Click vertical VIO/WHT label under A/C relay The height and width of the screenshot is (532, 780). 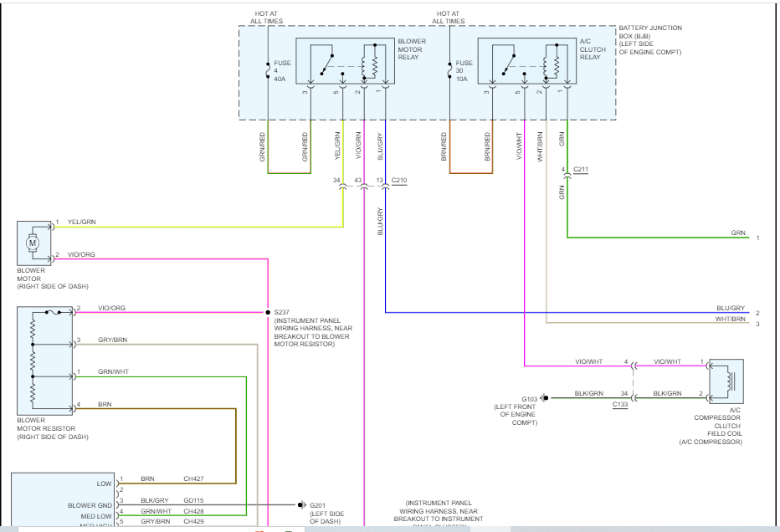click(x=519, y=146)
